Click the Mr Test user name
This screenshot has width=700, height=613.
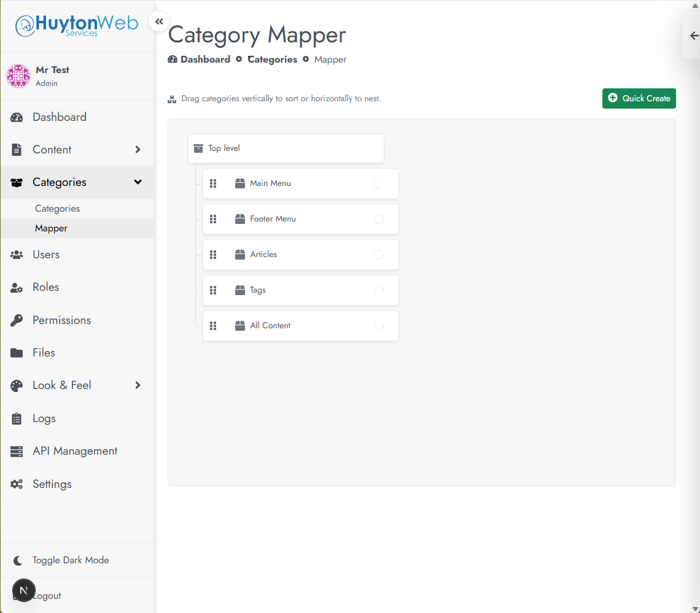click(53, 70)
